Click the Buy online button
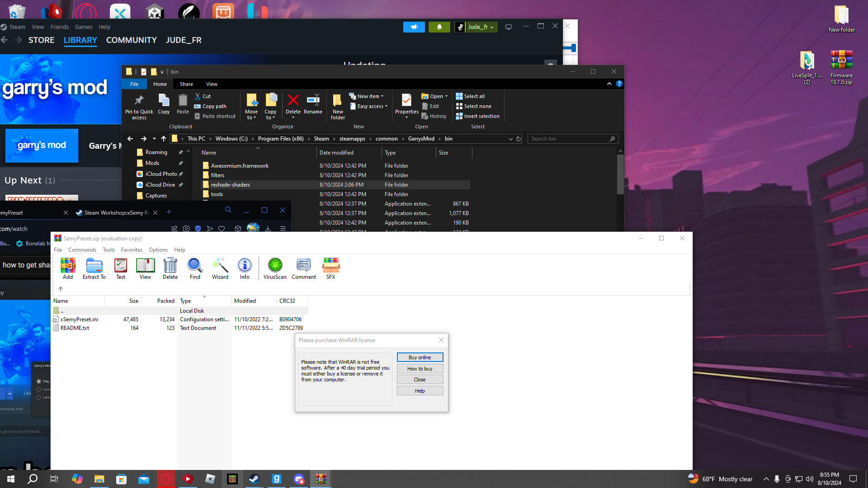Image resolution: width=868 pixels, height=488 pixels. pos(420,357)
